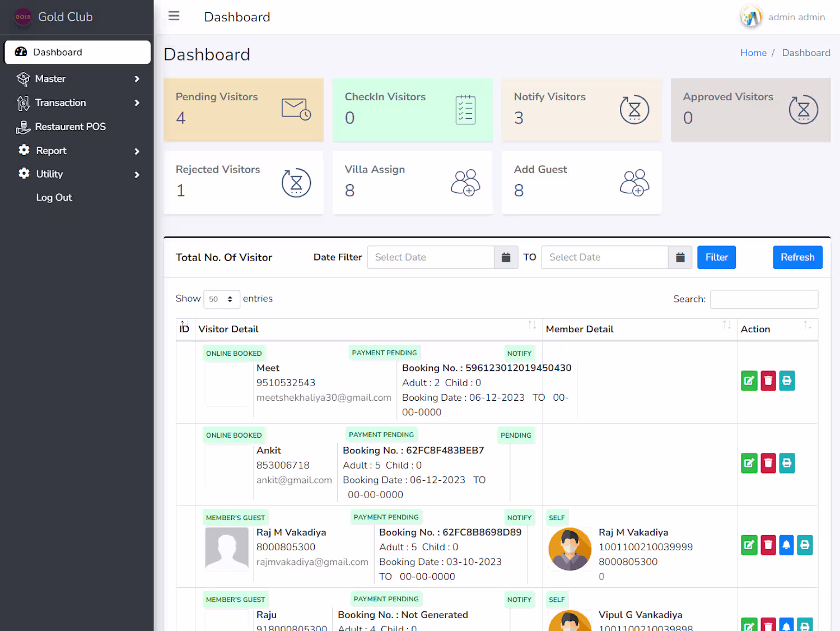Expand the Utility menu chevron
The image size is (840, 631).
coord(137,175)
